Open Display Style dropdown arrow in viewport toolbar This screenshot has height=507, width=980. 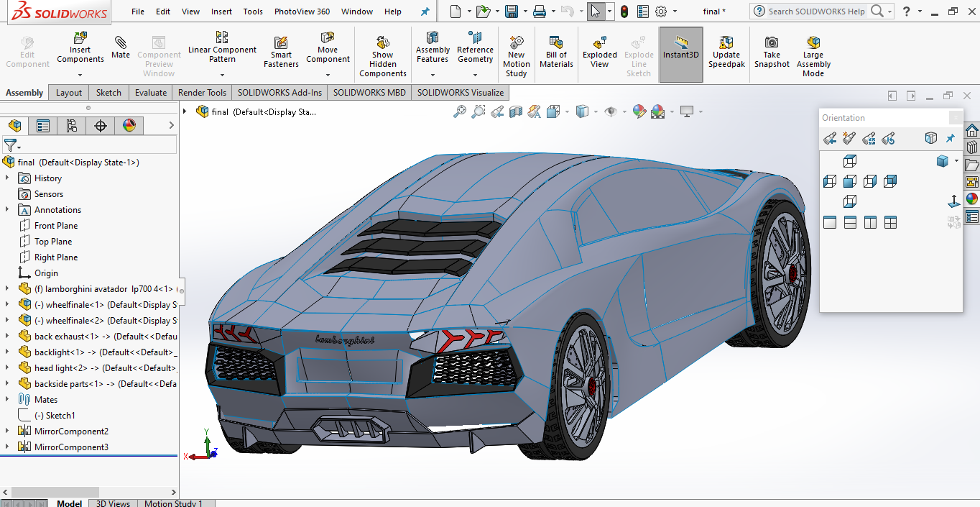[596, 111]
